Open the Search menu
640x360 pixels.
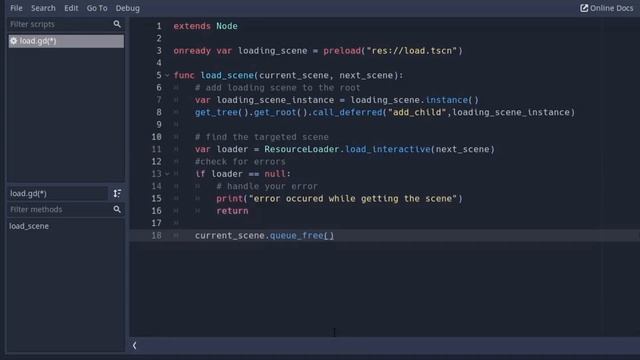click(43, 8)
